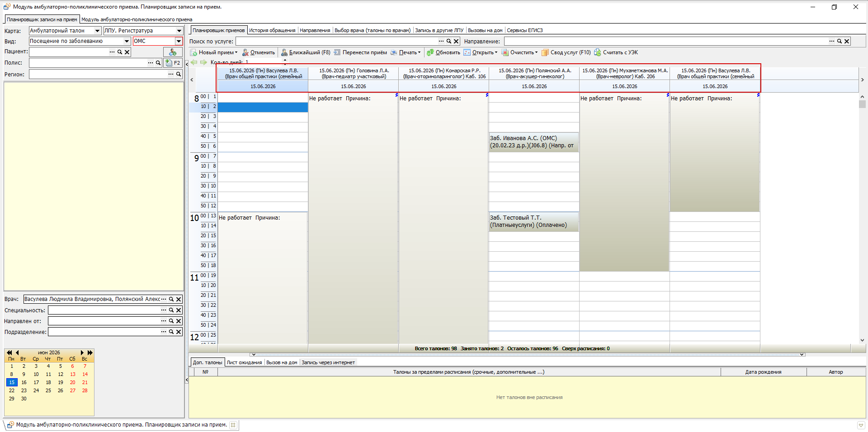Expand the Карта Амбулаторный талон dropdown
The height and width of the screenshot is (432, 868).
97,31
